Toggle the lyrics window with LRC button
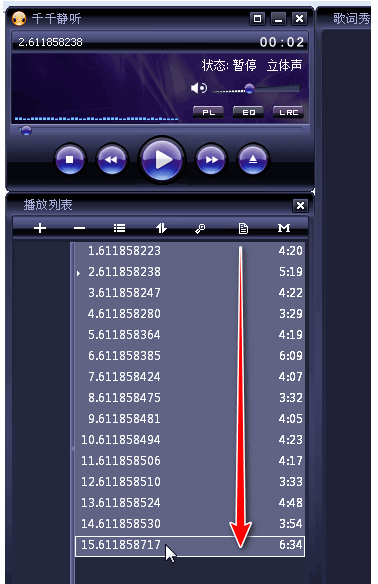The height and width of the screenshot is (584, 378). pos(288,112)
